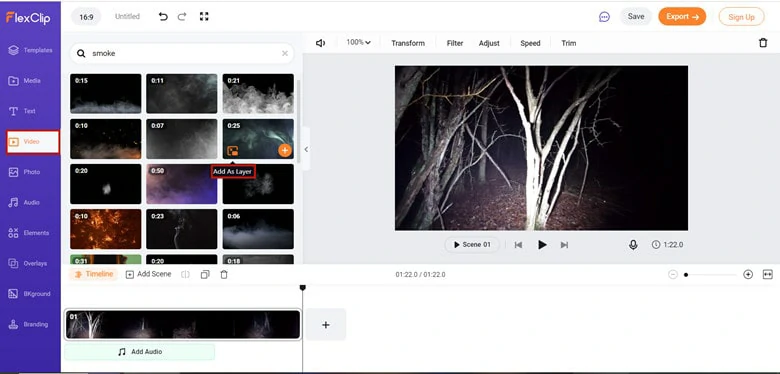
Task: Save the project
Action: tap(636, 16)
